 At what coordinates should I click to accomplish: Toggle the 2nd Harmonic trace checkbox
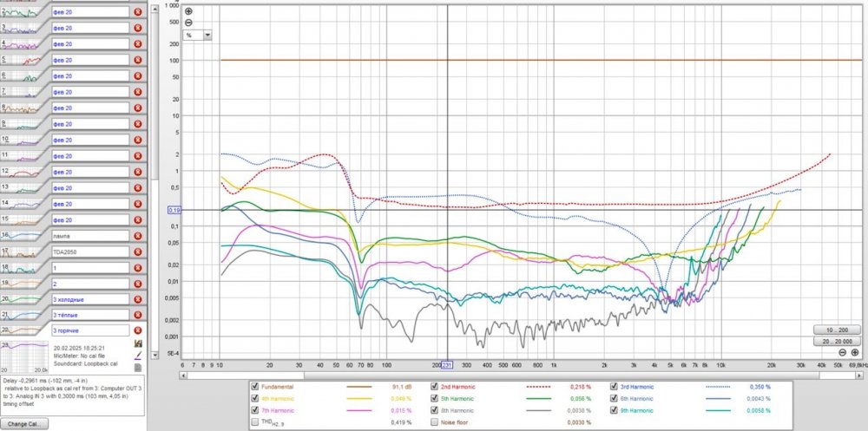tap(435, 386)
